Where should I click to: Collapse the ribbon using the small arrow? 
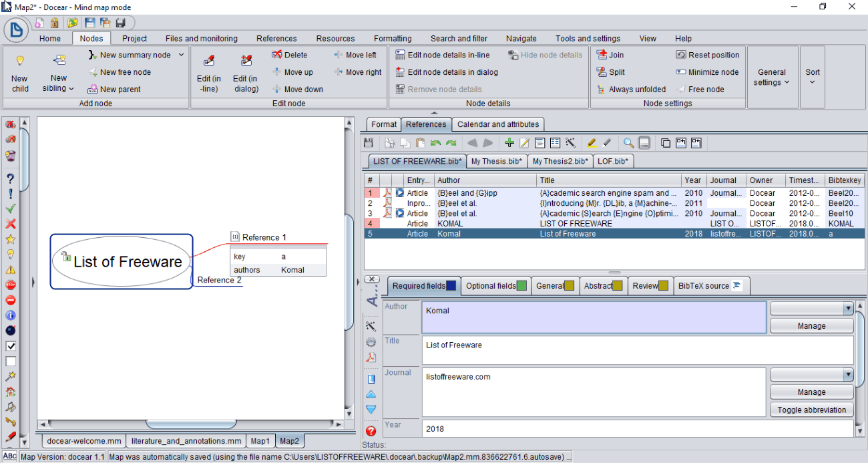tap(434, 113)
